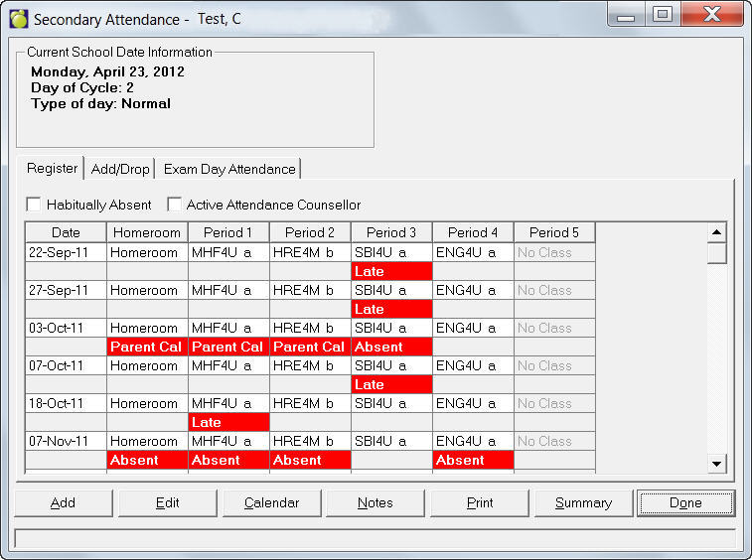Open the Calendar view button
This screenshot has width=752, height=560.
coord(271,502)
